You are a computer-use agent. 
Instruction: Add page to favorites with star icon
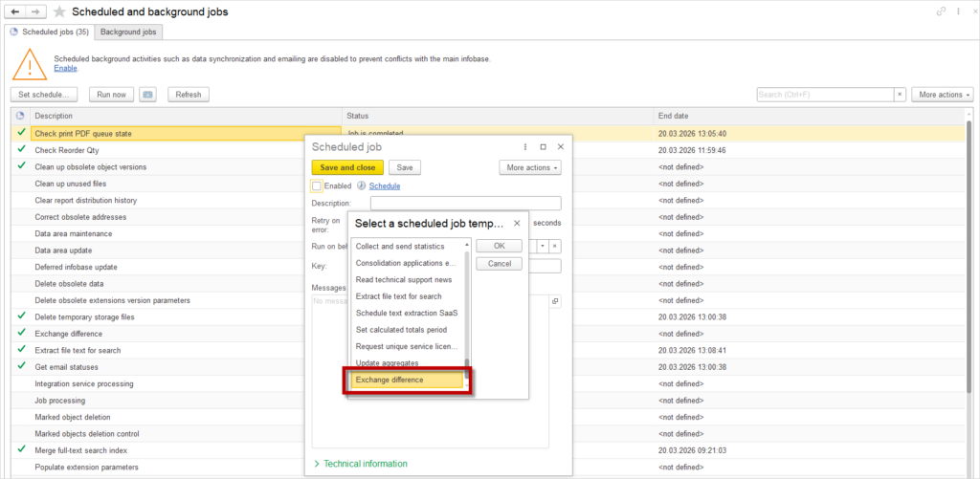[x=59, y=11]
